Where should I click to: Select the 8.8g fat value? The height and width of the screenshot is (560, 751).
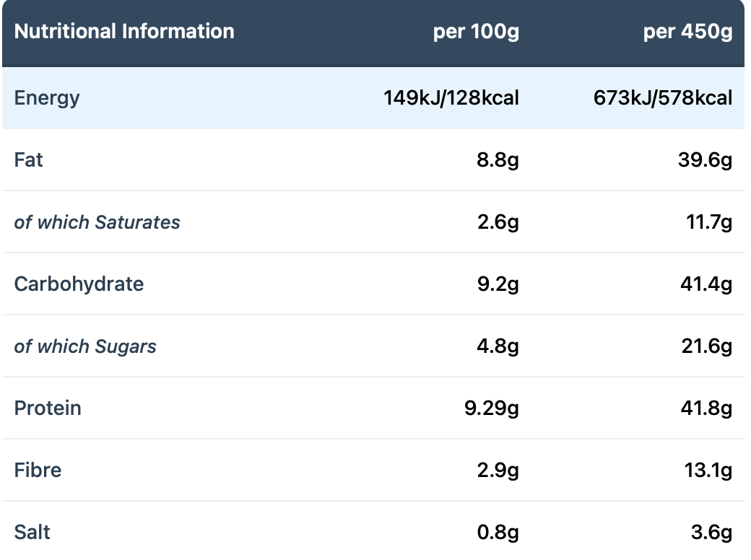pyautogui.click(x=498, y=160)
